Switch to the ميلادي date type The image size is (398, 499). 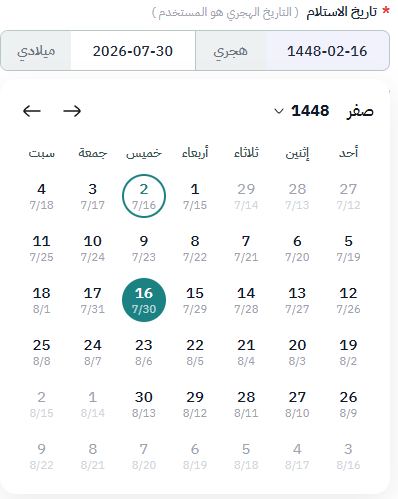pos(36,51)
